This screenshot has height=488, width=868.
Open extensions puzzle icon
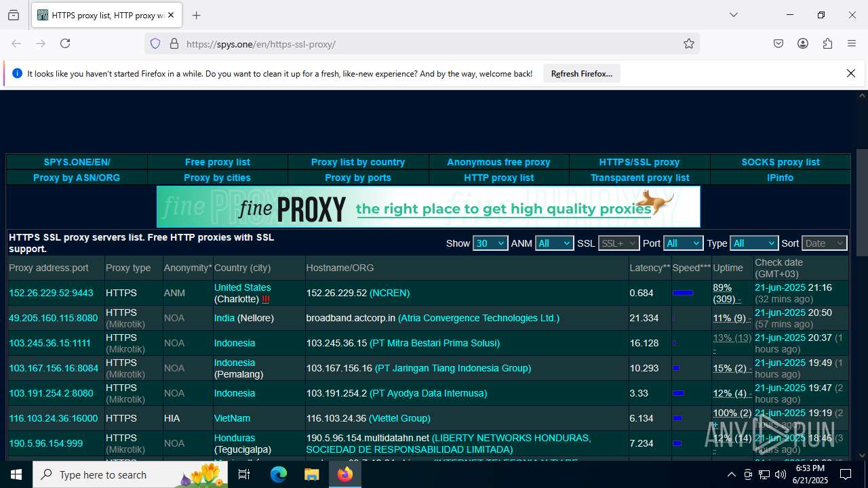point(827,43)
